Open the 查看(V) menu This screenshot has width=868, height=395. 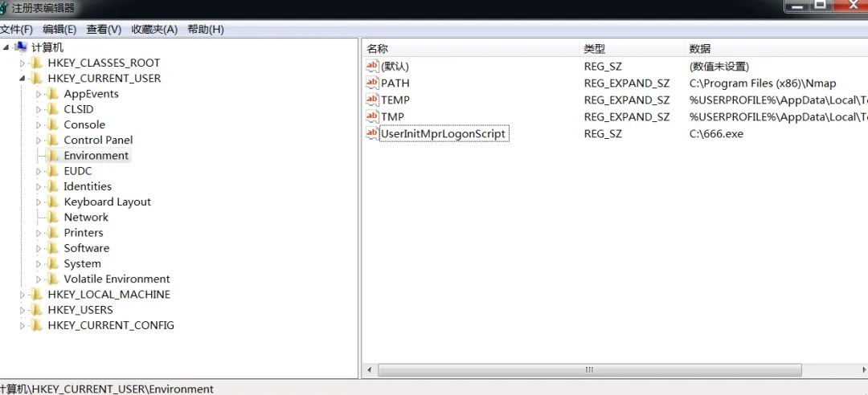104,30
